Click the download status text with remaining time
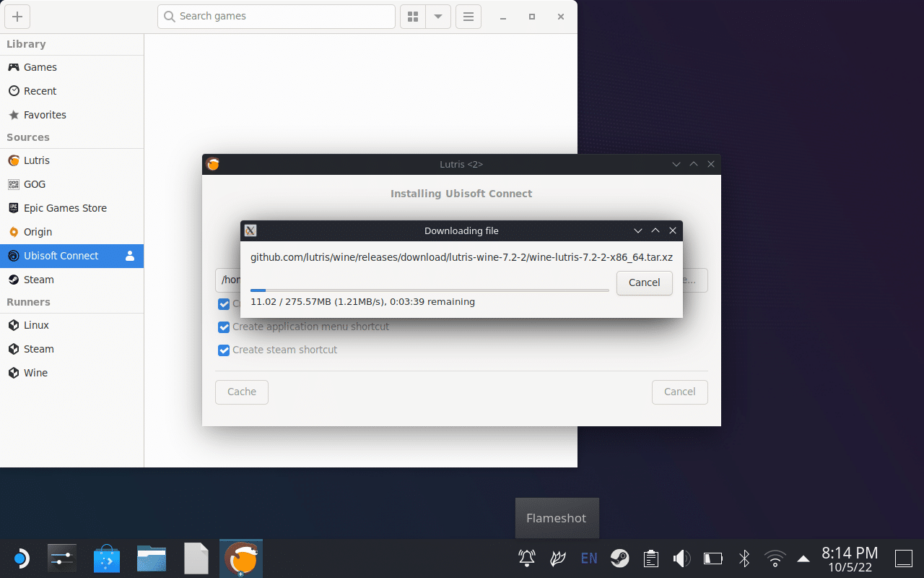924x578 pixels. 362,302
